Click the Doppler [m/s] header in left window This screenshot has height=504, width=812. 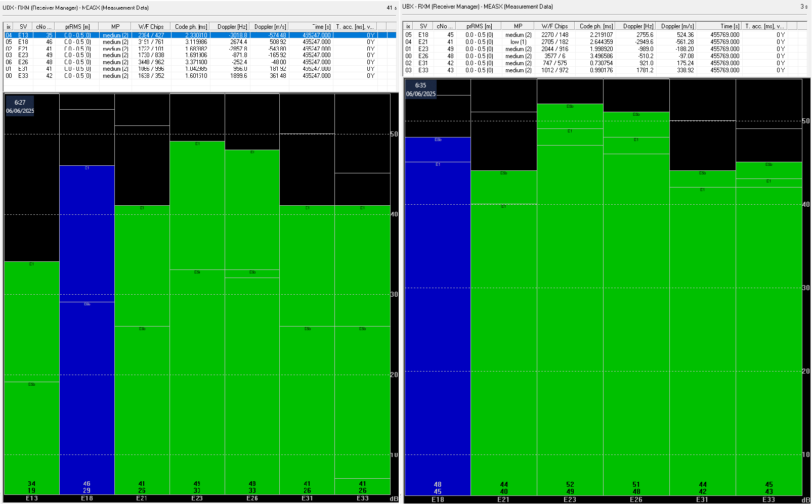pyautogui.click(x=269, y=27)
